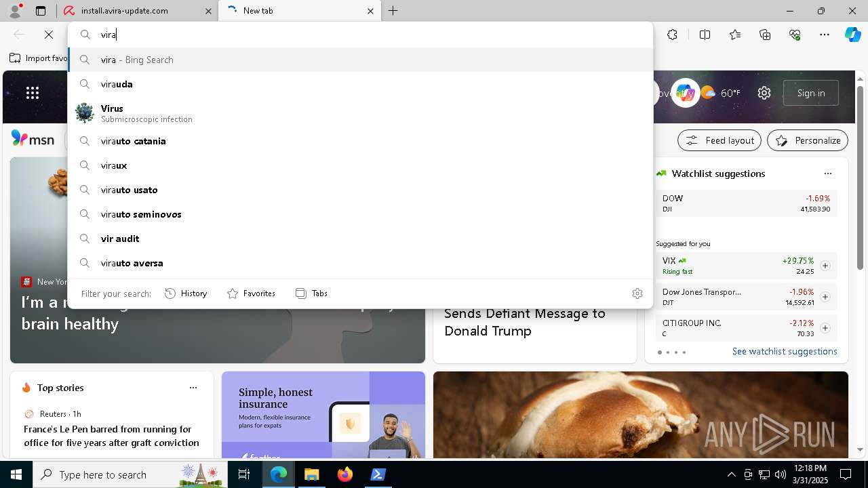868x488 pixels.
Task: Open address bar search settings gear
Action: 637,293
